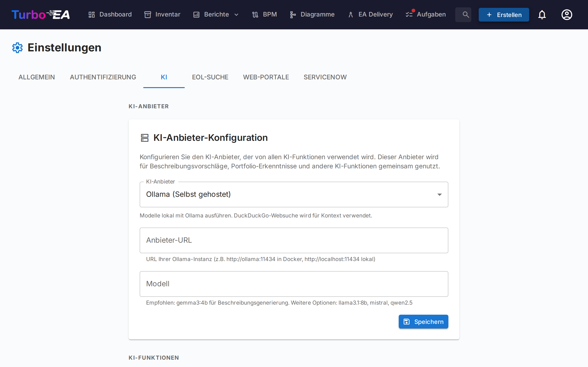Open notifications via the bell icon

point(542,14)
